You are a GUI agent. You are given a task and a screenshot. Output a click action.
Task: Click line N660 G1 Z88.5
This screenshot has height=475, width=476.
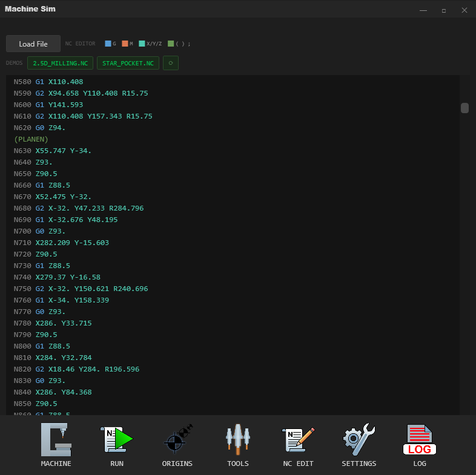pos(42,185)
